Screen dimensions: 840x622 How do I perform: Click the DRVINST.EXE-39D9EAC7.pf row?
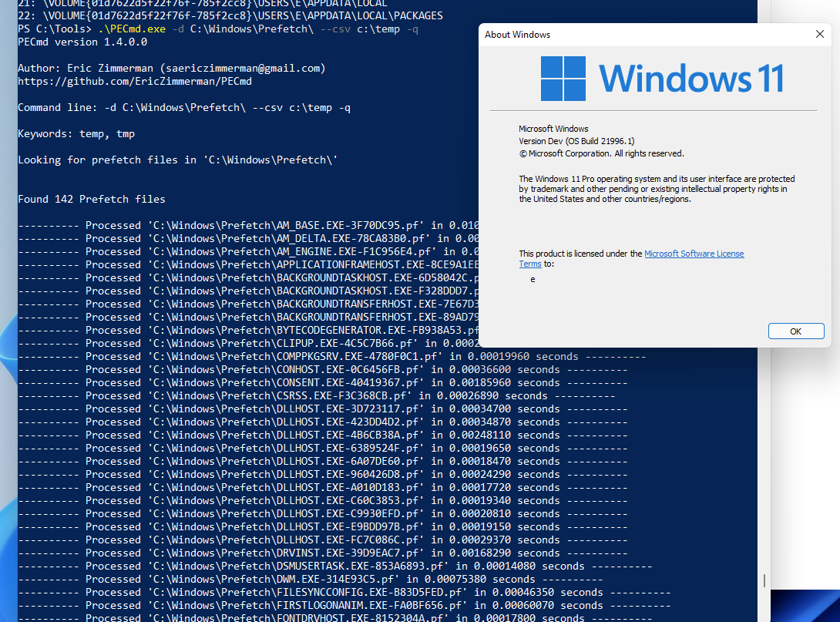click(322, 553)
